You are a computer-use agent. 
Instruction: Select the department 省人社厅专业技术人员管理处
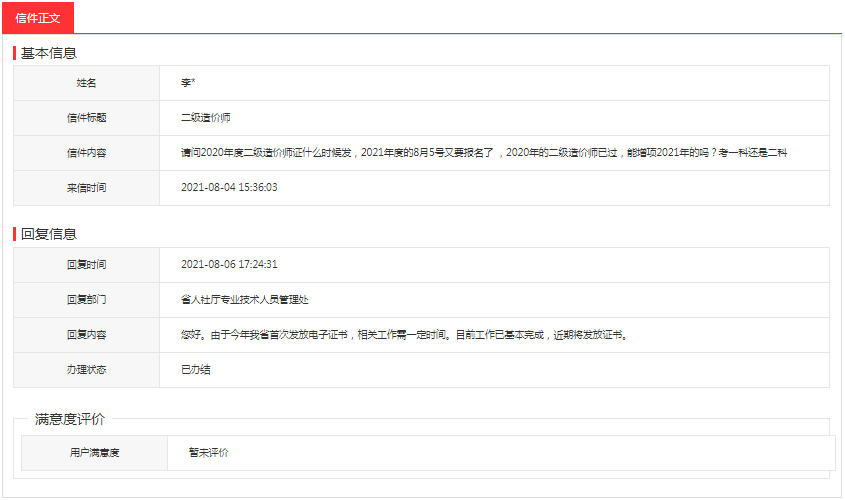245,300
